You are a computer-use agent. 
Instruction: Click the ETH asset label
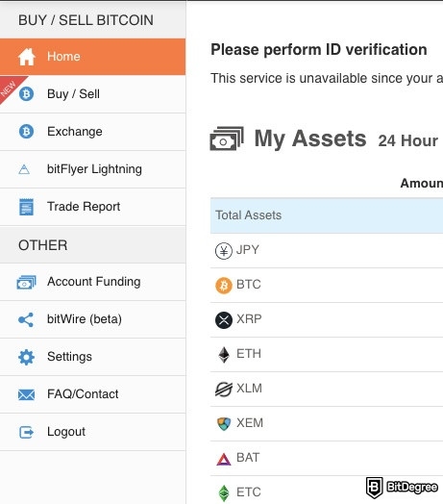coord(249,354)
